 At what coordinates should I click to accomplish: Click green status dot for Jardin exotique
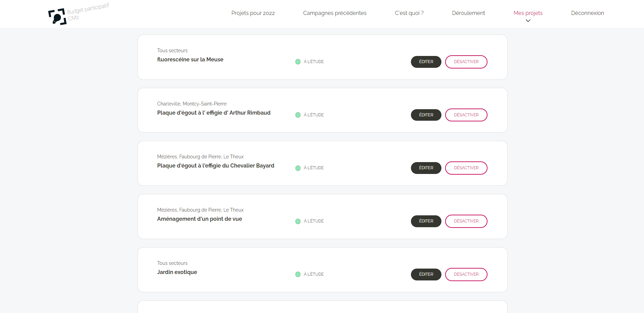pyautogui.click(x=298, y=274)
